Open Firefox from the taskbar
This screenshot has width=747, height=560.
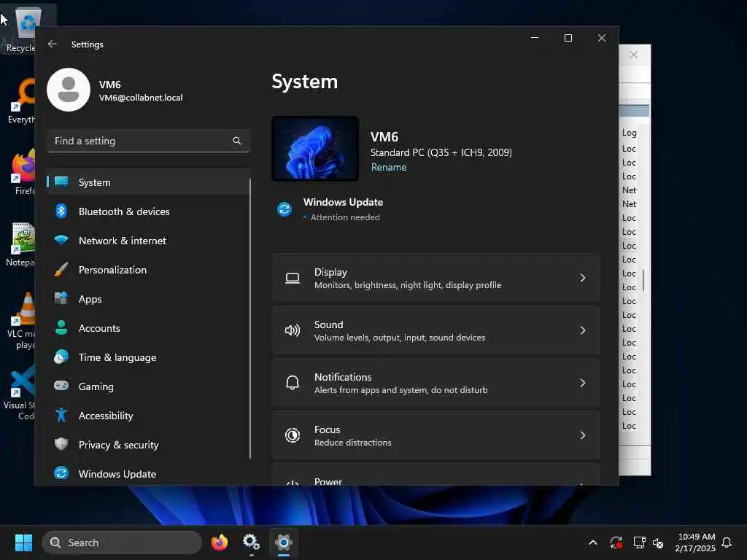click(220, 542)
